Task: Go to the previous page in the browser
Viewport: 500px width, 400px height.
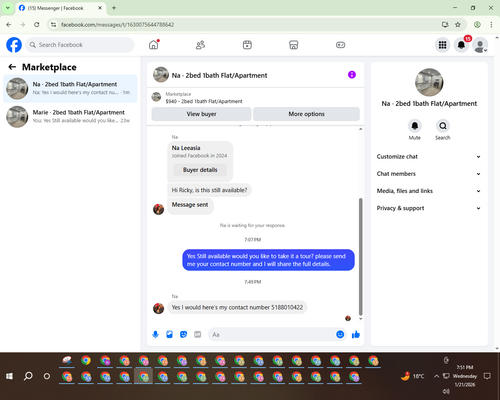Action: point(9,25)
